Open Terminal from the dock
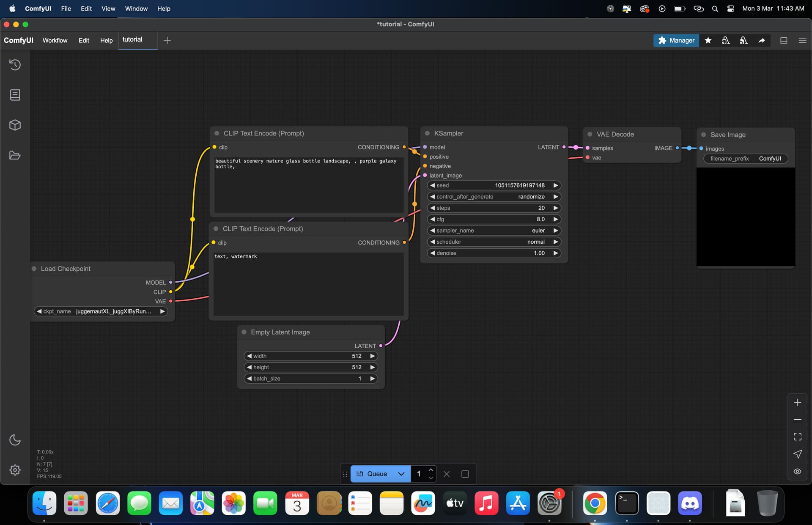This screenshot has width=812, height=525. 626,503
